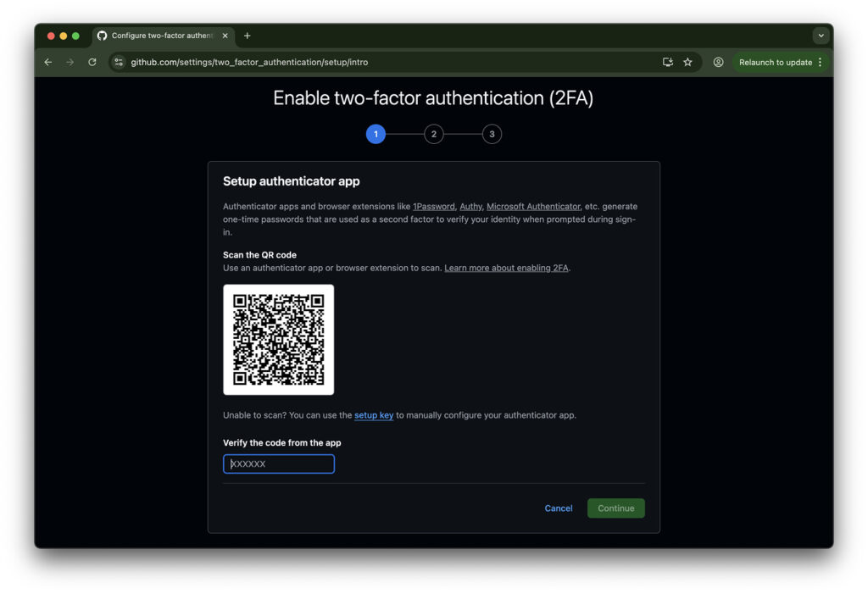The image size is (868, 594).
Task: Open Chrome three-dot menu
Action: (821, 62)
